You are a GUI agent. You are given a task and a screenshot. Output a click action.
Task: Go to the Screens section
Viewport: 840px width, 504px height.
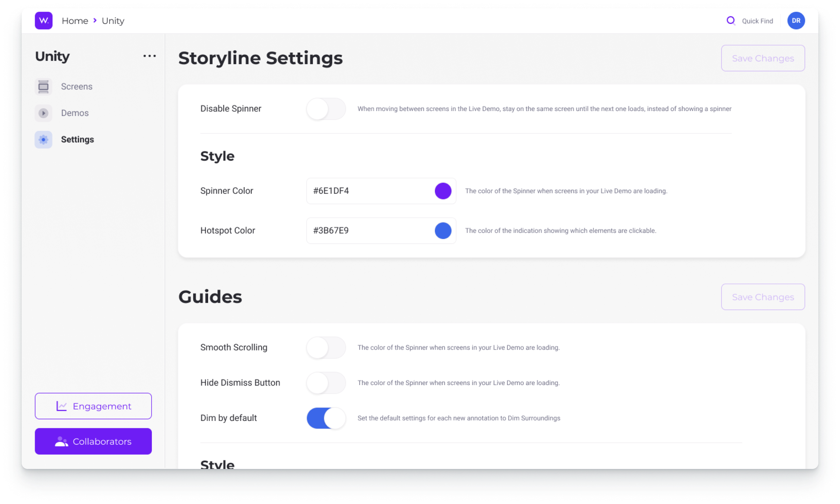(x=76, y=86)
